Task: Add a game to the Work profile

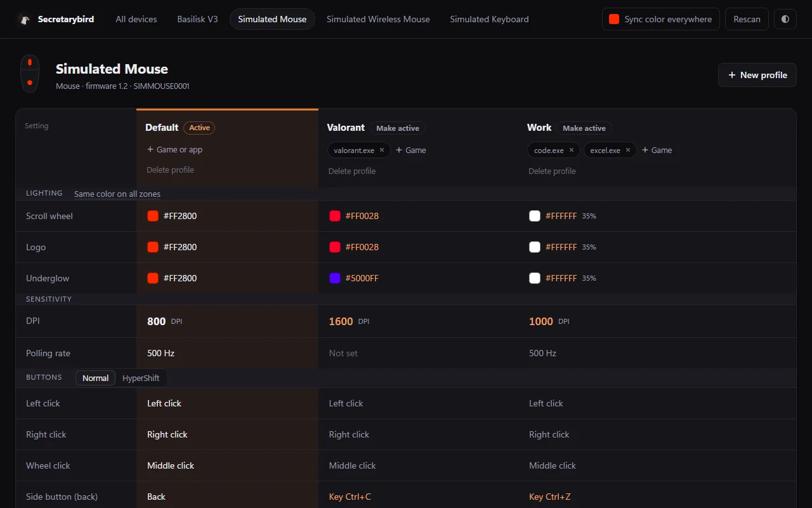Action: pyautogui.click(x=657, y=150)
